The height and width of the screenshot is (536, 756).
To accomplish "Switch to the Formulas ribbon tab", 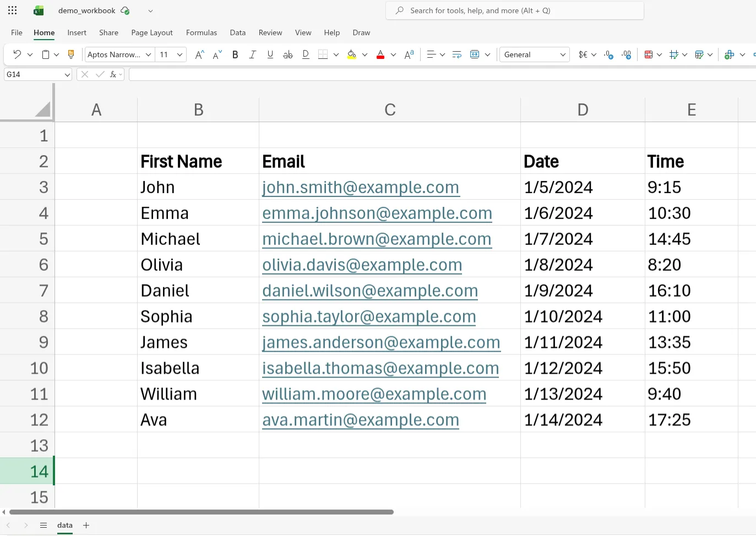I will pyautogui.click(x=202, y=32).
